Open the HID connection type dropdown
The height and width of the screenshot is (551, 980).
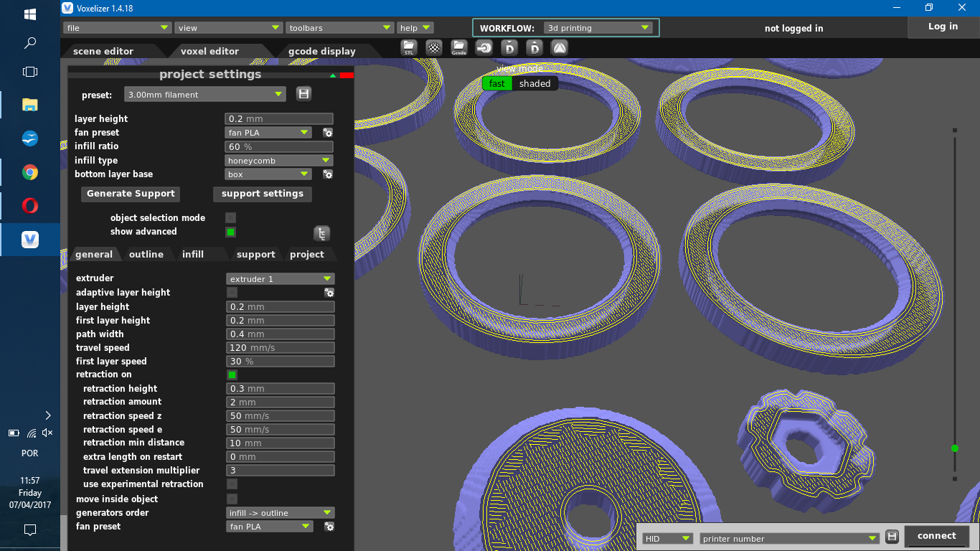668,538
